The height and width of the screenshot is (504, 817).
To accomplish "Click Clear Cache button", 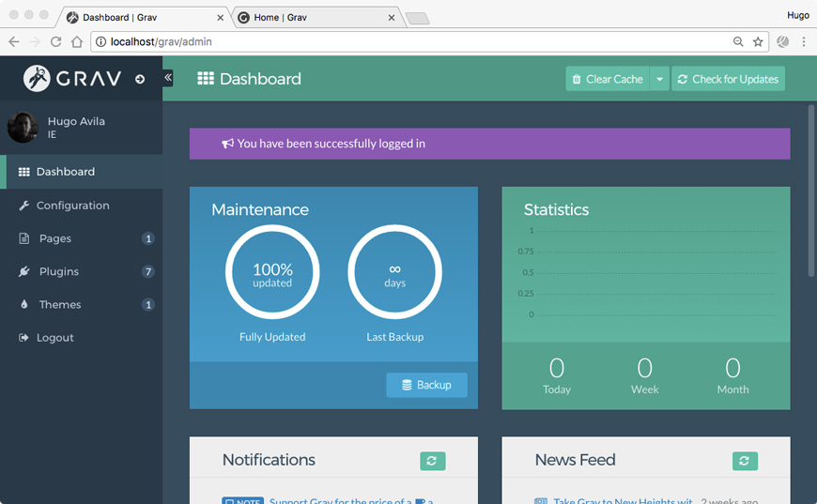I will (x=608, y=79).
